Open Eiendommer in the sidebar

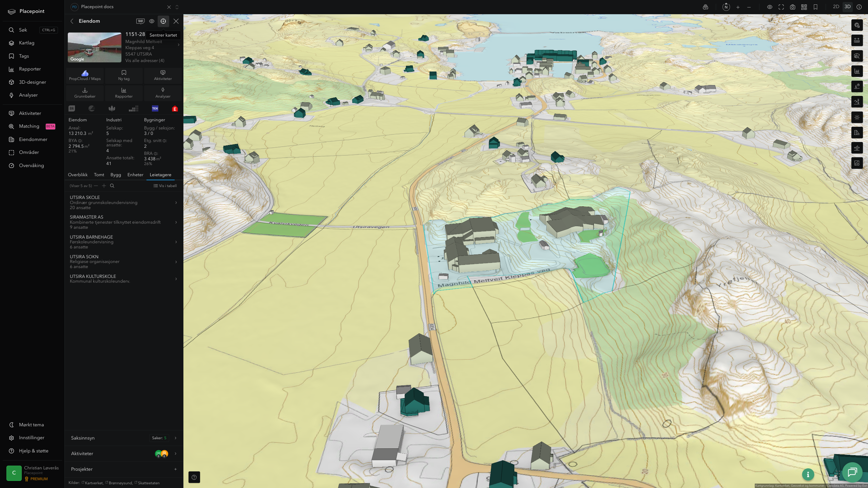pyautogui.click(x=33, y=139)
